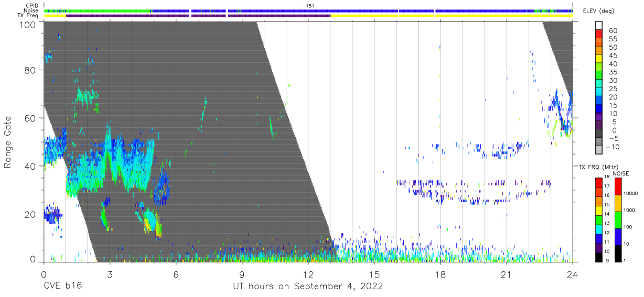
Task: Click the 80 range gate axis tick
Action: pos(31,70)
